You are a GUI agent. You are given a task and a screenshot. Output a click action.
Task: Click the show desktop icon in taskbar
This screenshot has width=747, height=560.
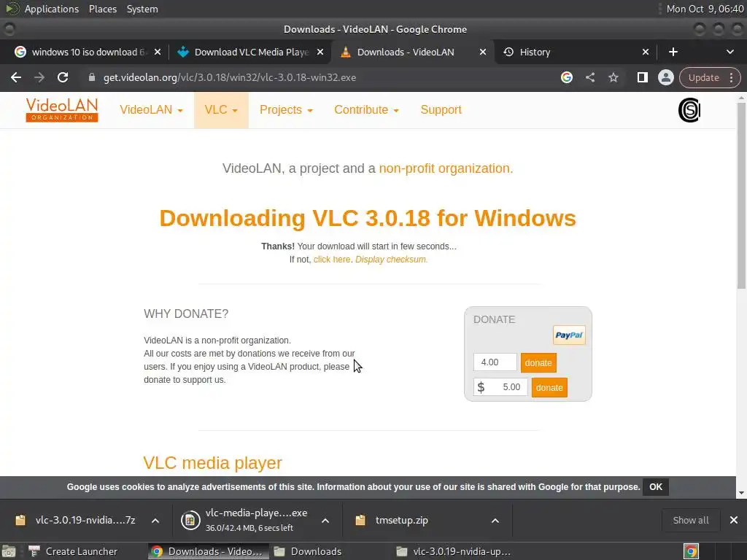(x=9, y=551)
